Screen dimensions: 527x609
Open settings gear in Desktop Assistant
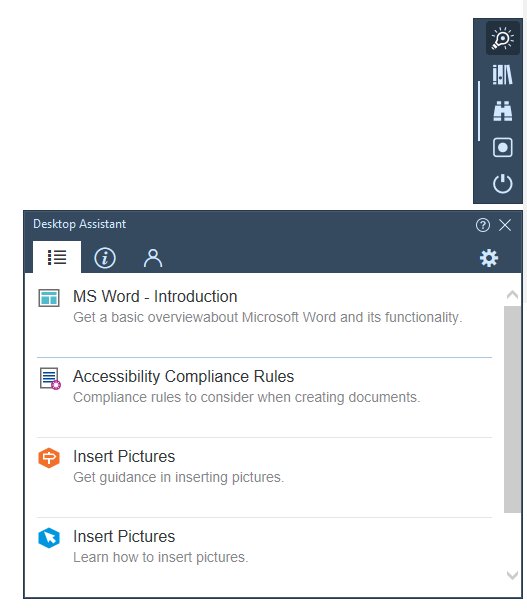pos(489,258)
